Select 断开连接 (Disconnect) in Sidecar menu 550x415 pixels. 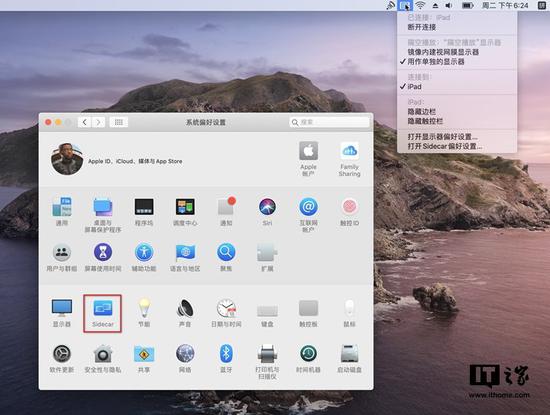457,27
